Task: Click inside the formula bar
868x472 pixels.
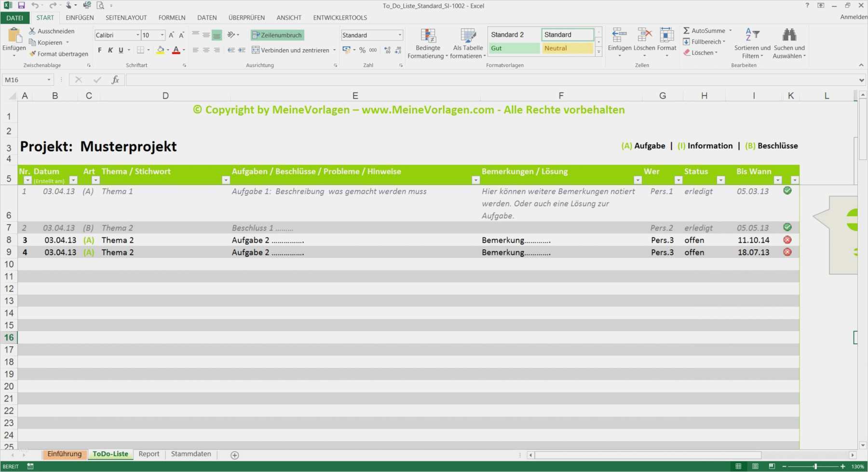Action: 338,80
